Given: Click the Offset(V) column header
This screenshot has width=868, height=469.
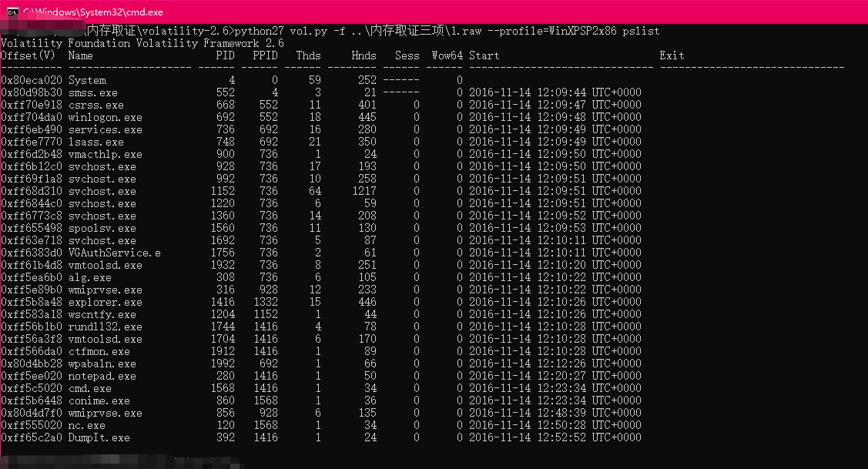Looking at the screenshot, I should point(28,55).
